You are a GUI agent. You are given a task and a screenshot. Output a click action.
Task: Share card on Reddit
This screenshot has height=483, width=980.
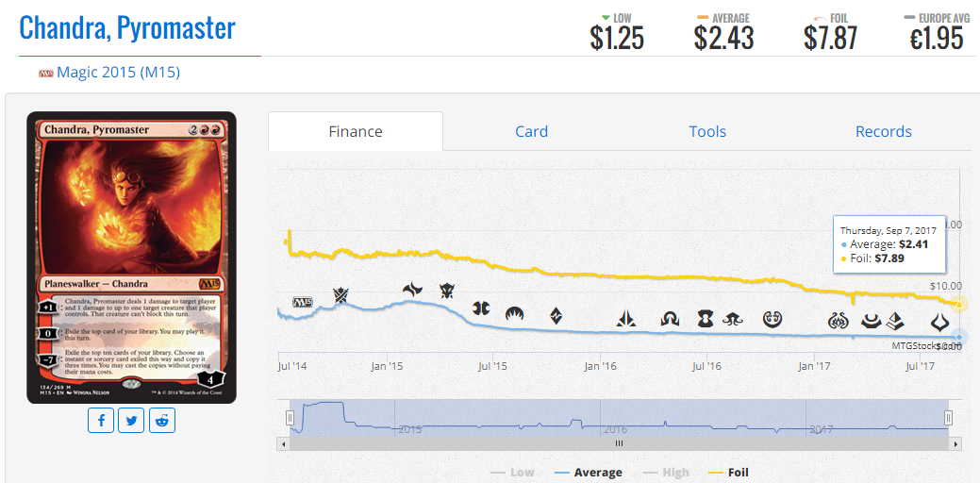[x=162, y=420]
